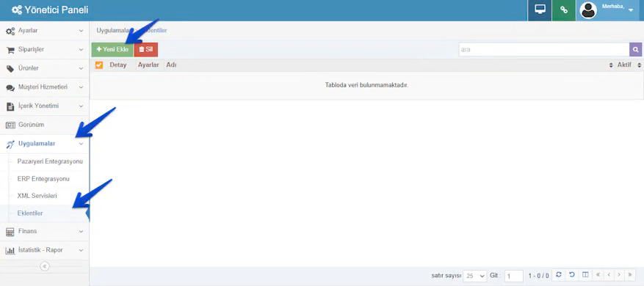Screen dimensions: 644x286
Task: Click the Yeni Ekle button
Action: pos(112,50)
